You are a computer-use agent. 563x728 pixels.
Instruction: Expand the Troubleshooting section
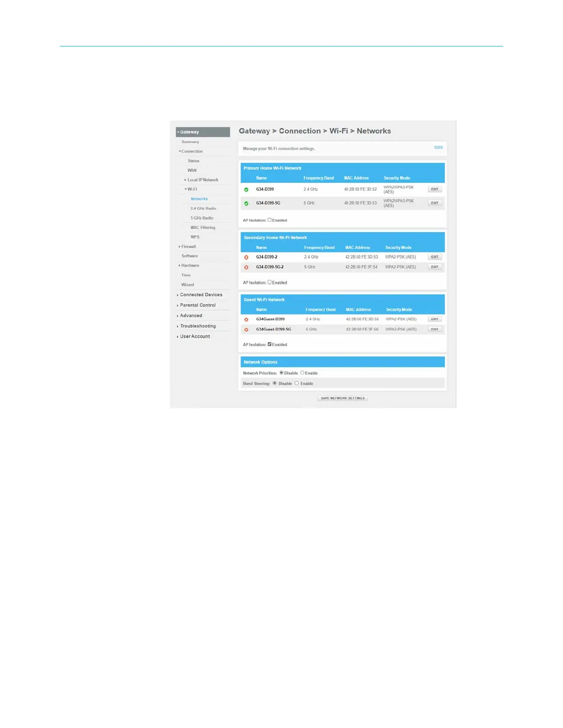point(196,326)
